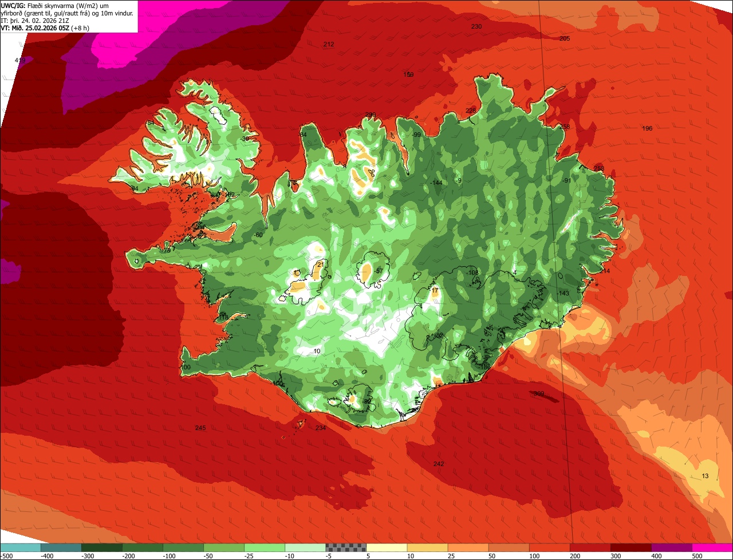The height and width of the screenshot is (560, 733).
Task: Click the map value "57" on the central glacier
Action: tap(379, 271)
